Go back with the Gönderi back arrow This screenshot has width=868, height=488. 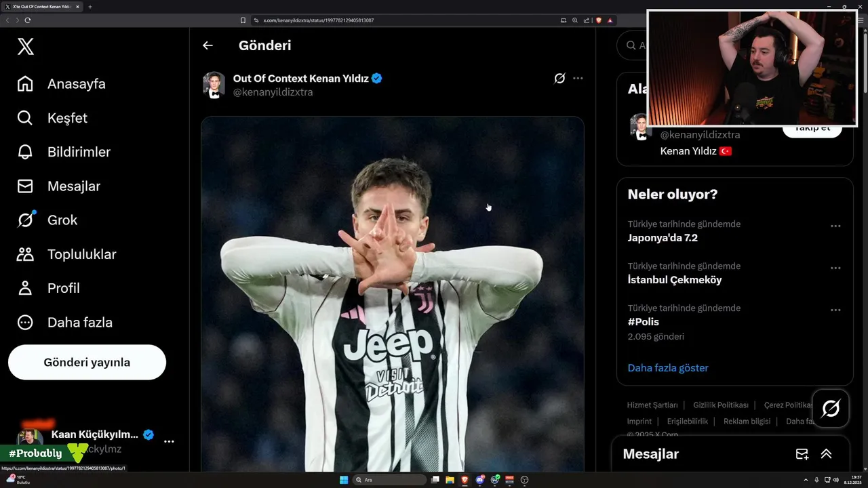208,45
